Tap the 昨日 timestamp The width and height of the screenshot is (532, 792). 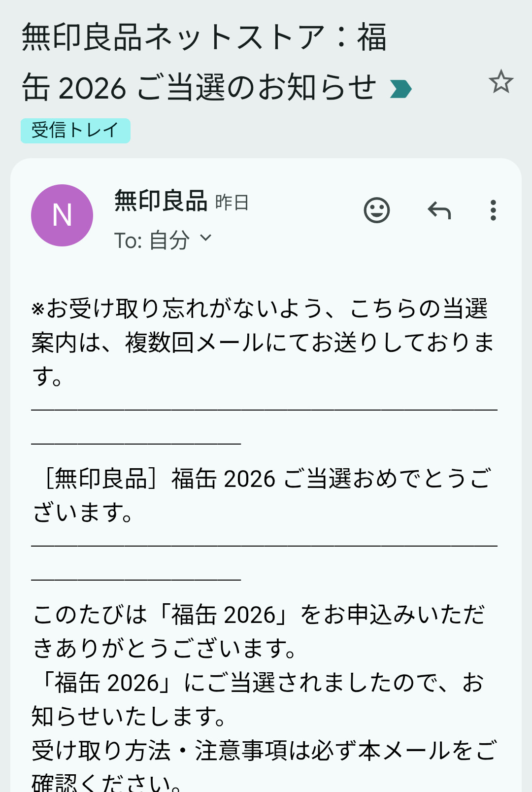pyautogui.click(x=232, y=203)
